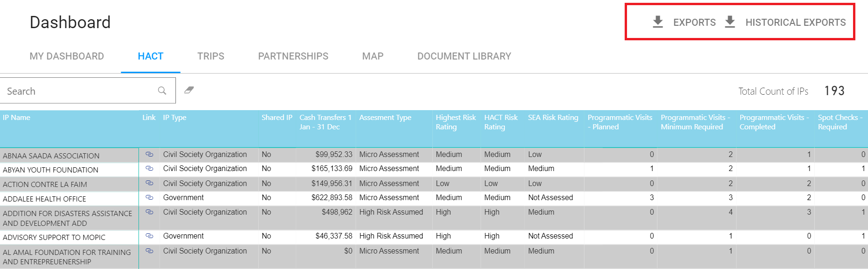This screenshot has width=868, height=269.
Task: Click the Link column header
Action: 149,118
